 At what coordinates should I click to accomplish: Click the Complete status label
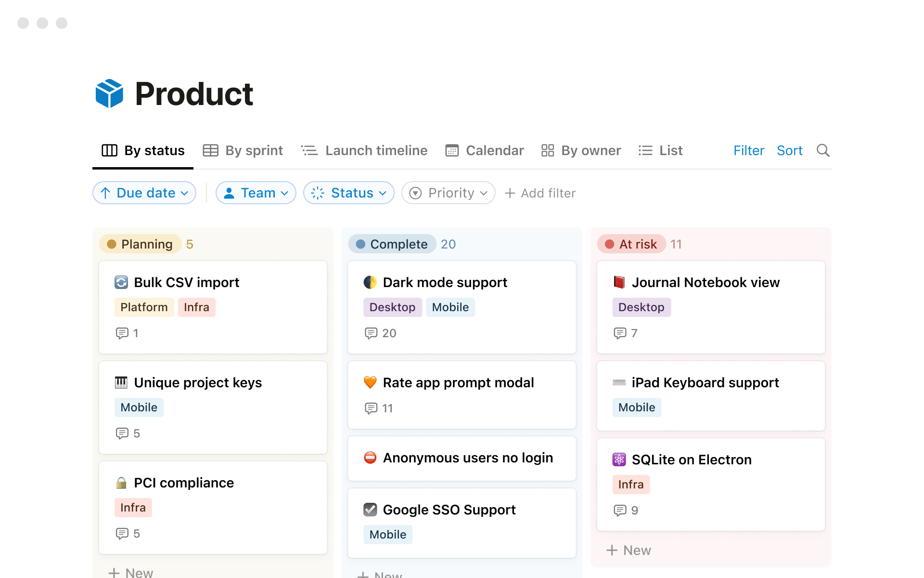[x=392, y=244]
